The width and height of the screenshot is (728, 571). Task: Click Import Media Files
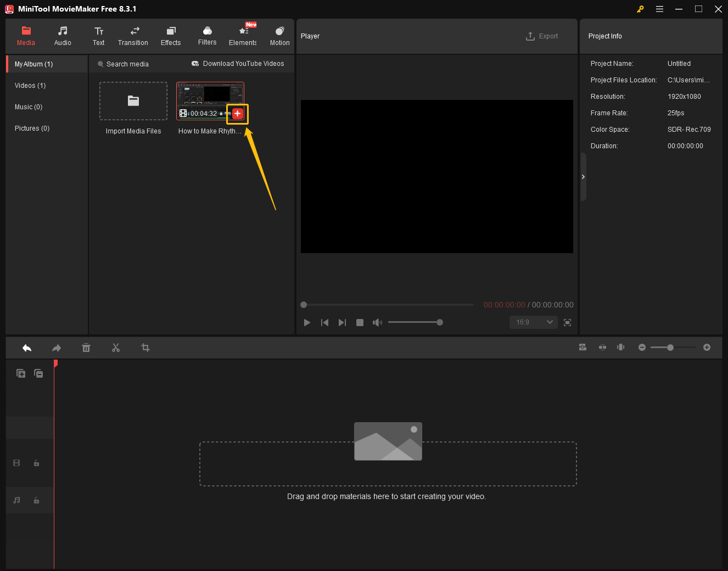(133, 101)
